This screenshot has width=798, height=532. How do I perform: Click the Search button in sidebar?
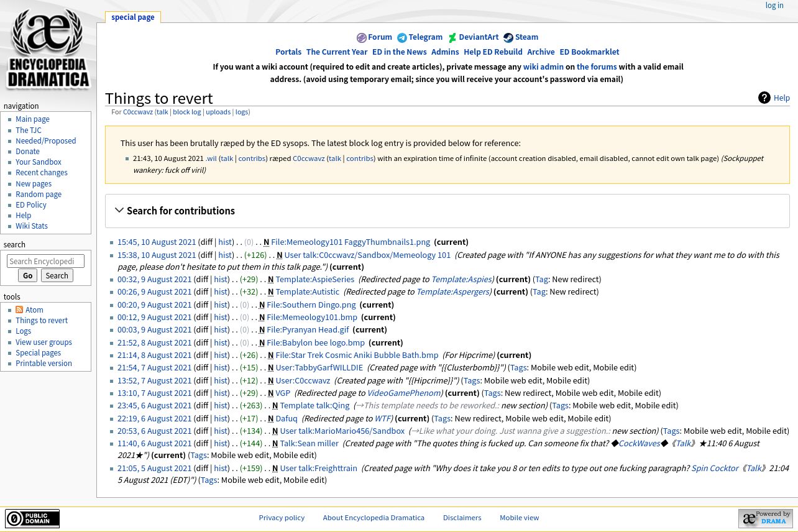pyautogui.click(x=57, y=275)
